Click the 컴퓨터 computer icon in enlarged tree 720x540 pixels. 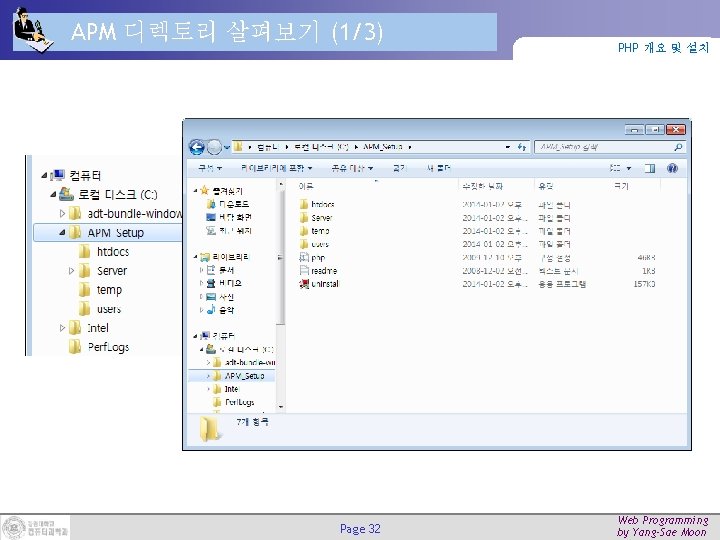point(58,175)
